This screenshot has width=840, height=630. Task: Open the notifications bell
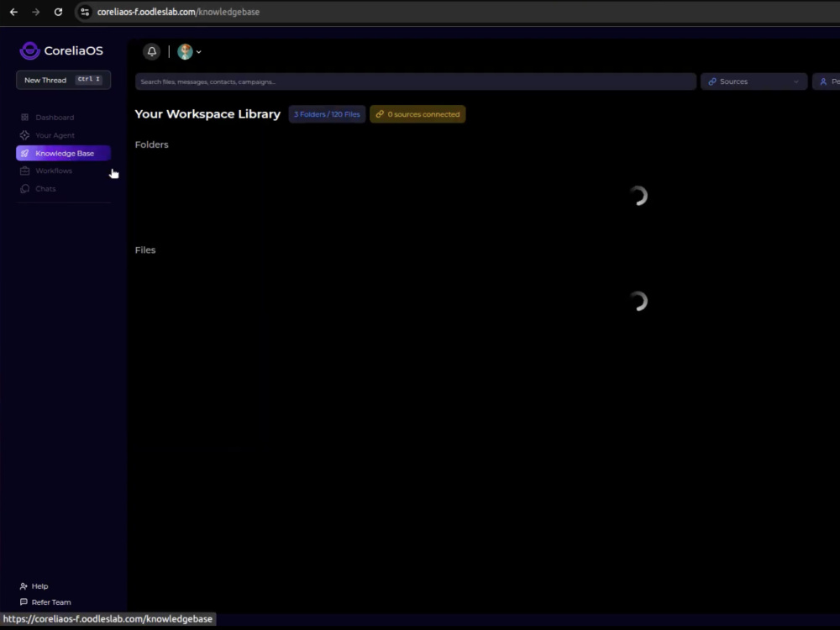coord(151,51)
